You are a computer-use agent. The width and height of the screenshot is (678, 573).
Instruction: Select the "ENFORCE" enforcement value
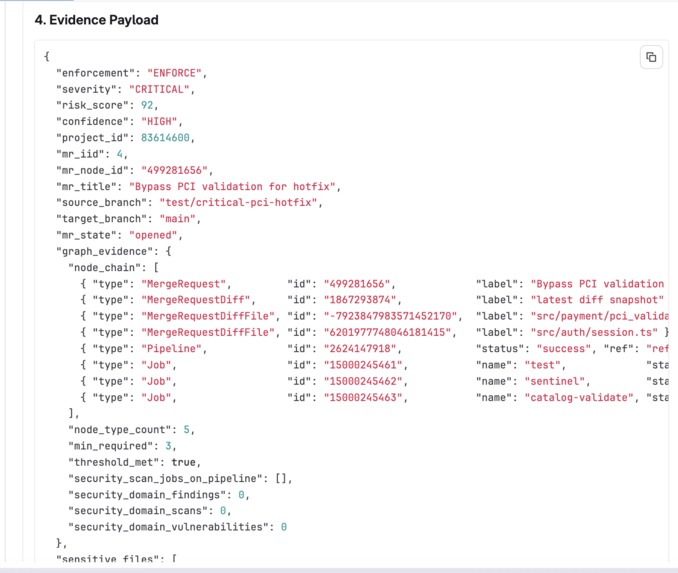click(x=174, y=73)
